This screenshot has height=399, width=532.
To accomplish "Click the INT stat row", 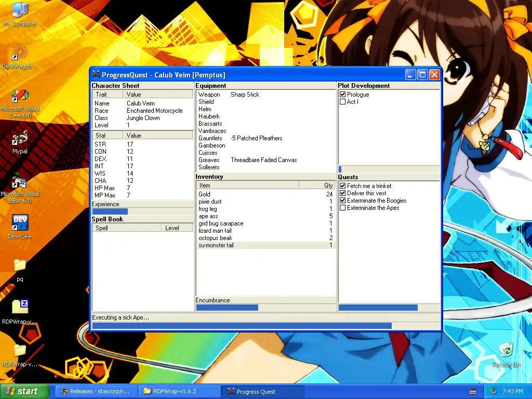I will click(x=142, y=166).
